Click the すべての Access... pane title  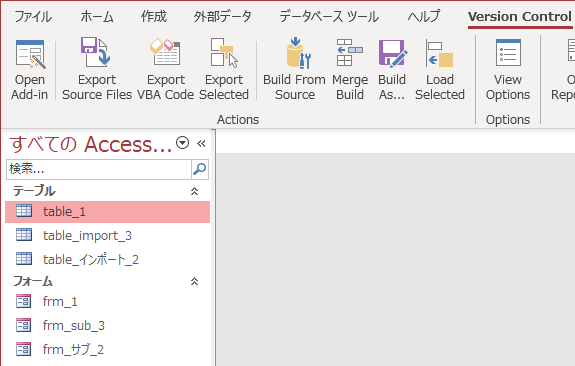pyautogui.click(x=91, y=144)
